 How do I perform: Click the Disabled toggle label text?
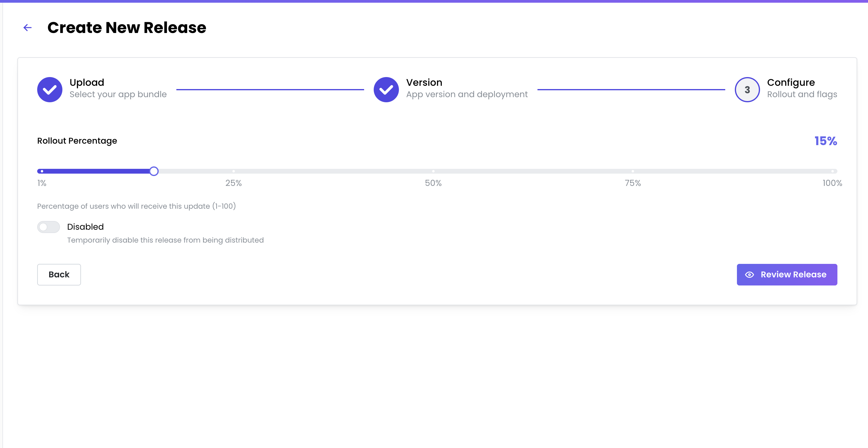(x=85, y=227)
